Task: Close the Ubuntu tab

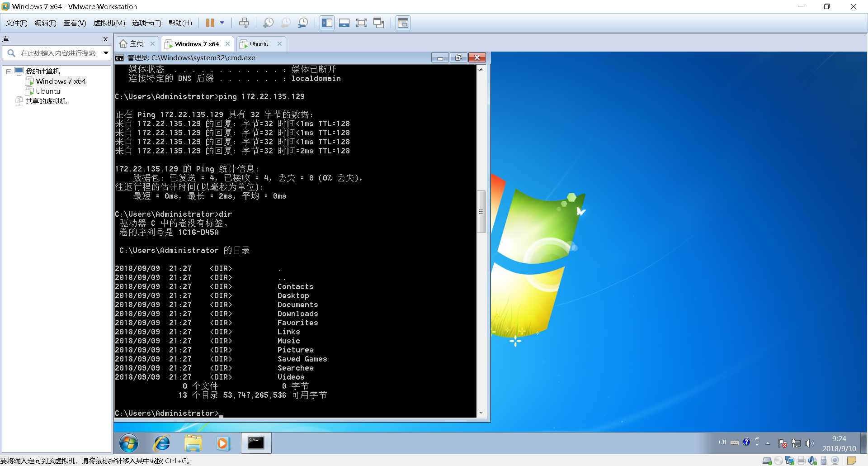Action: tap(280, 44)
